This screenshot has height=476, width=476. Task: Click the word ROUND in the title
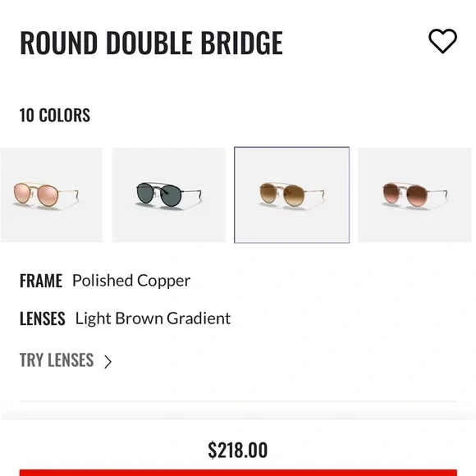pyautogui.click(x=59, y=43)
